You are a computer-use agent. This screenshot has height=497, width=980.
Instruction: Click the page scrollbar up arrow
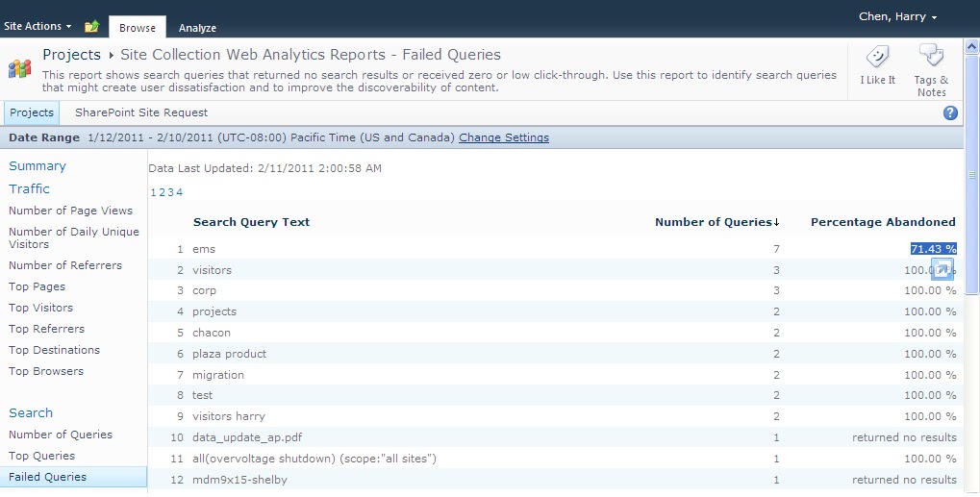pos(972,46)
